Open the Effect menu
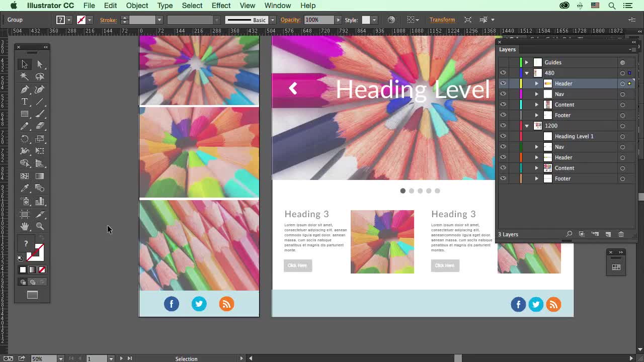 pyautogui.click(x=221, y=6)
